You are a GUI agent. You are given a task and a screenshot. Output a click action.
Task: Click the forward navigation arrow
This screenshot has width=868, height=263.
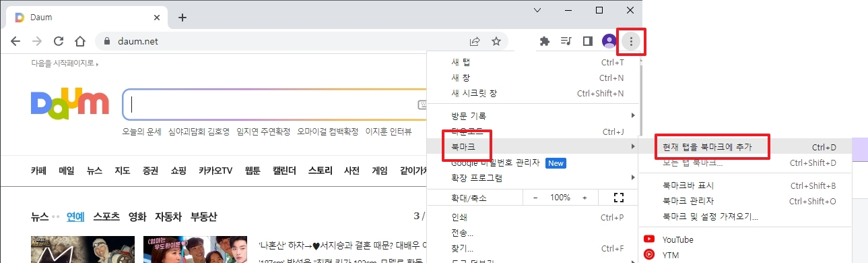[x=37, y=41]
